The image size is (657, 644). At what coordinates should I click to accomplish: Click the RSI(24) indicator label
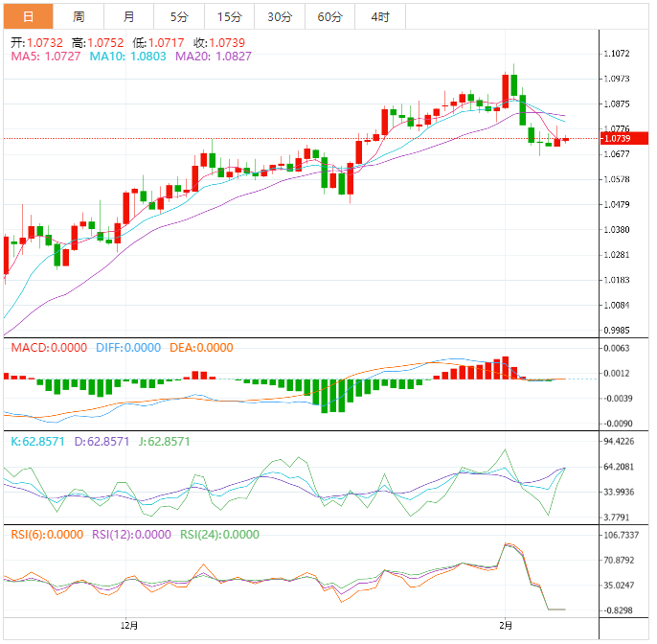click(x=219, y=535)
